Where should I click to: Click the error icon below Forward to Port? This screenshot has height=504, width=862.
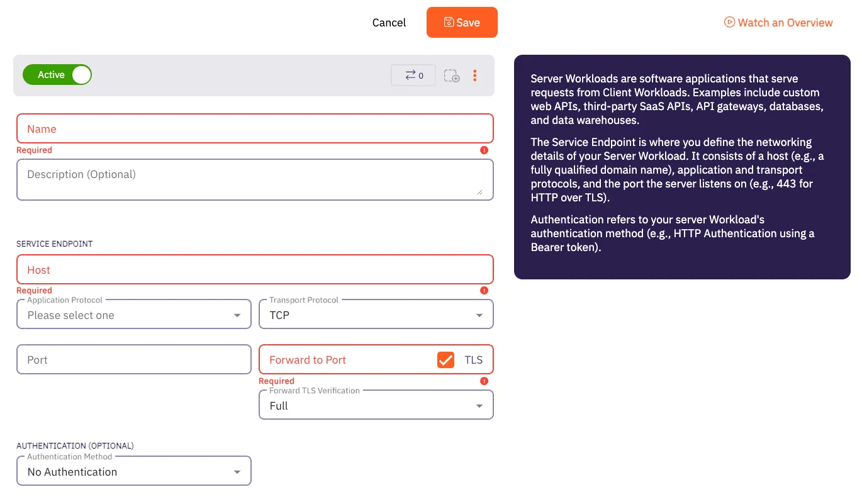[484, 381]
